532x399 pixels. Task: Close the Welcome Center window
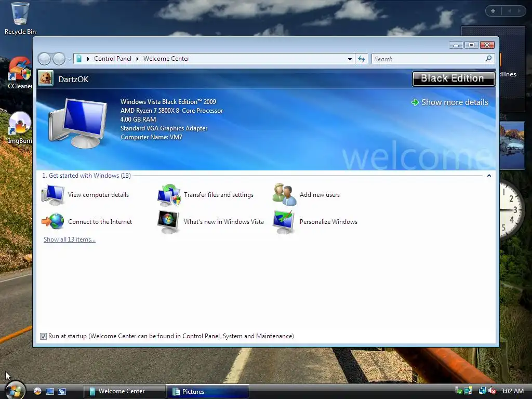tap(487, 45)
